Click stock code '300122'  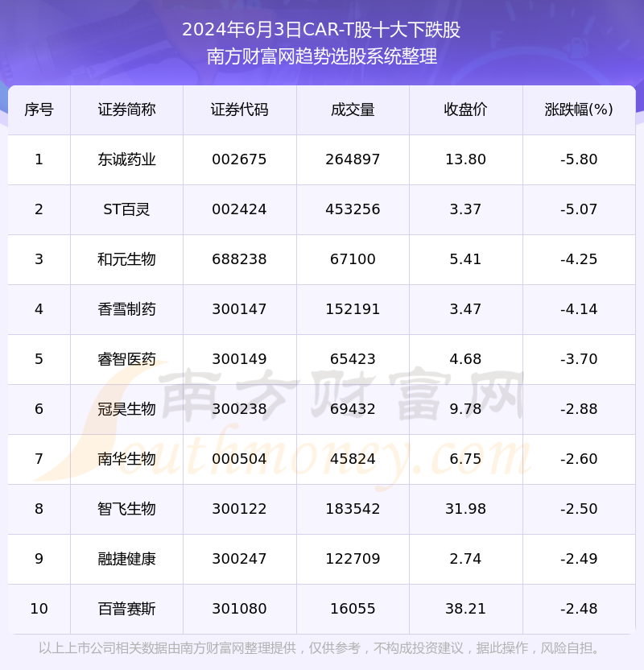point(239,509)
